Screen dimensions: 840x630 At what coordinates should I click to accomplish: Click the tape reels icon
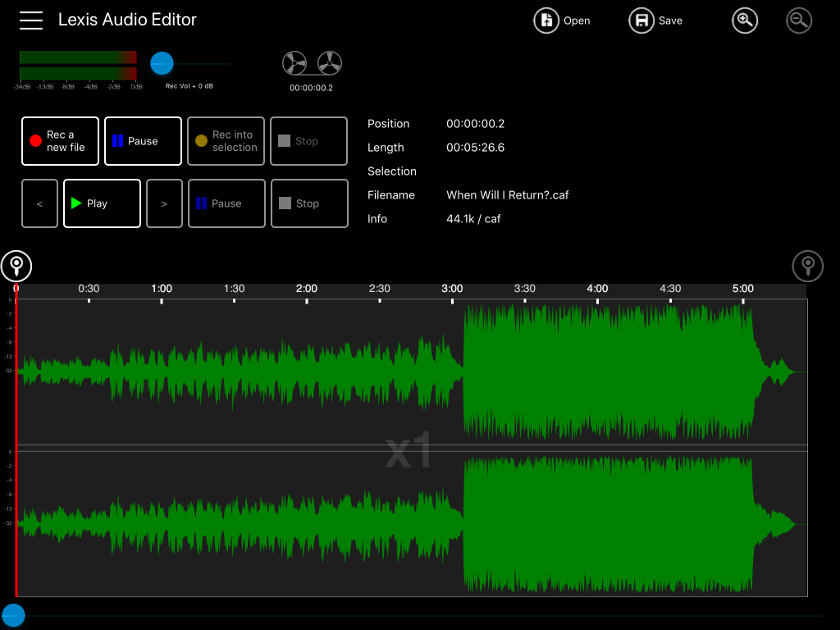[x=312, y=63]
